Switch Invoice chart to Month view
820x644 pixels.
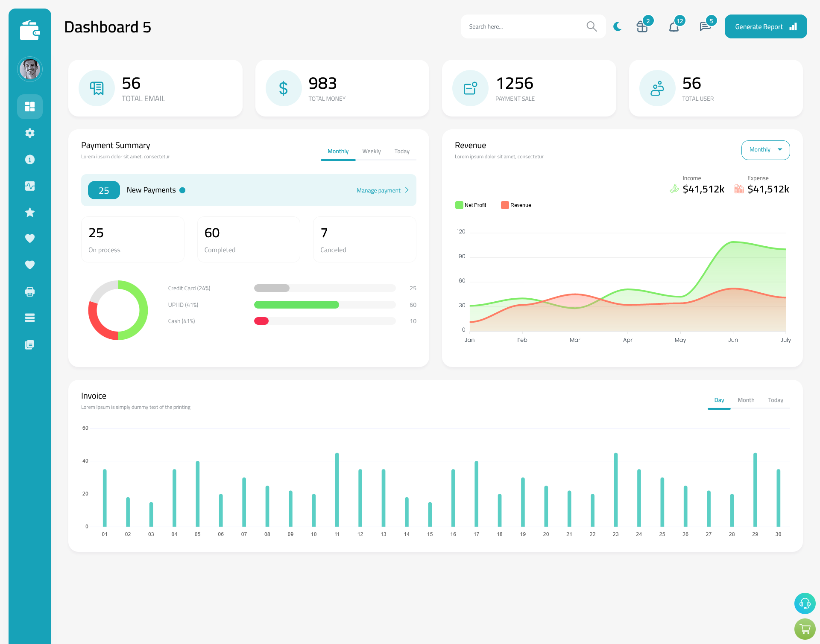[x=745, y=400]
